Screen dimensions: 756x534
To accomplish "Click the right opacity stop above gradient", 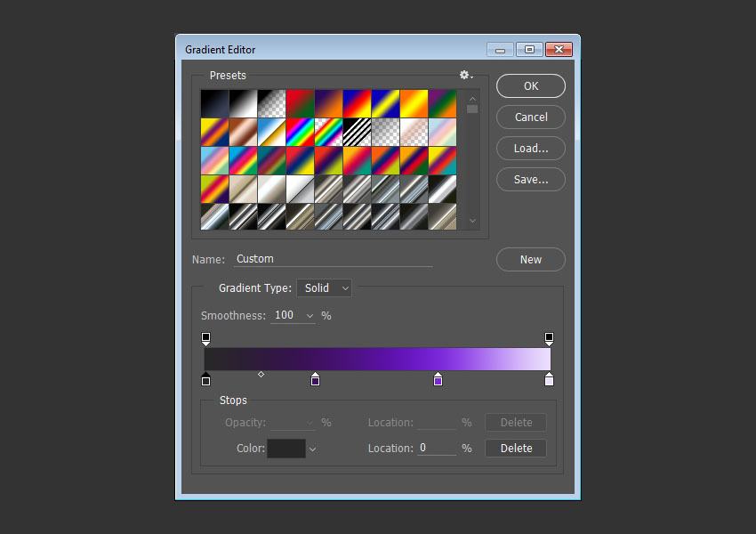I will pyautogui.click(x=549, y=338).
